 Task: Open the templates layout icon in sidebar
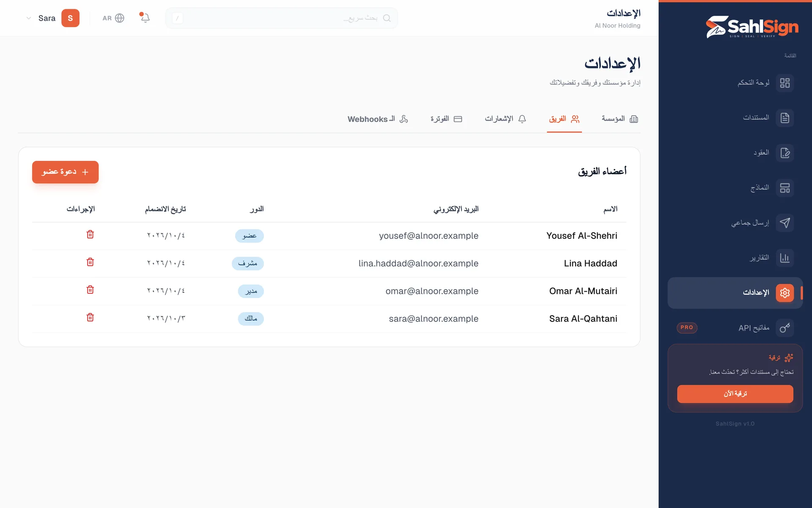[x=785, y=188]
